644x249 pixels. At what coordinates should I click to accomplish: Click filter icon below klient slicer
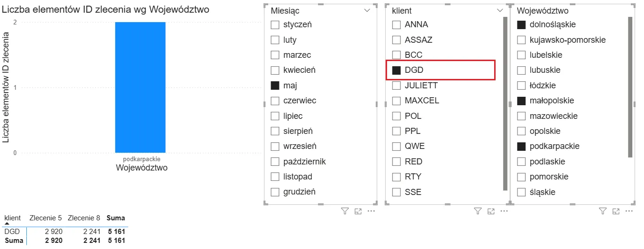pyautogui.click(x=478, y=211)
